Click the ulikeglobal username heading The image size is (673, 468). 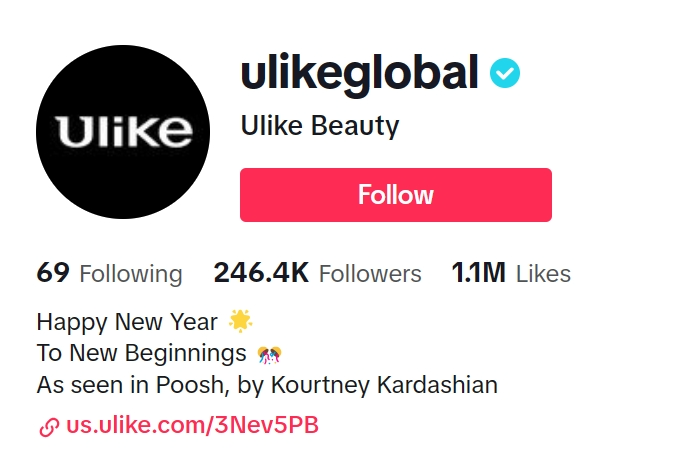tap(359, 73)
